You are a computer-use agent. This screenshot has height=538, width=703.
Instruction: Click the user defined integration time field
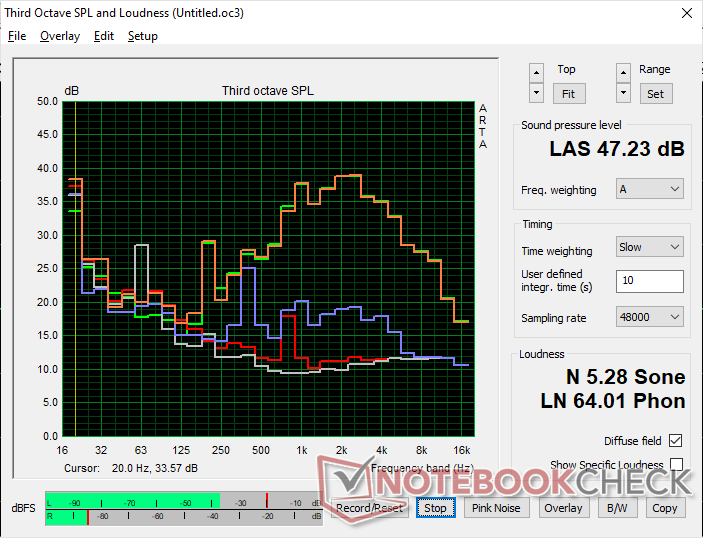(x=650, y=281)
